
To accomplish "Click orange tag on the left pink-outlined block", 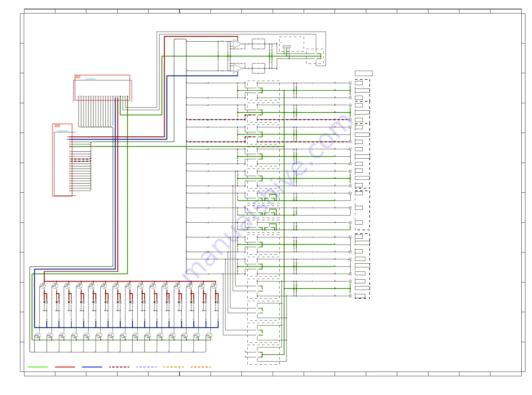I will point(57,125).
